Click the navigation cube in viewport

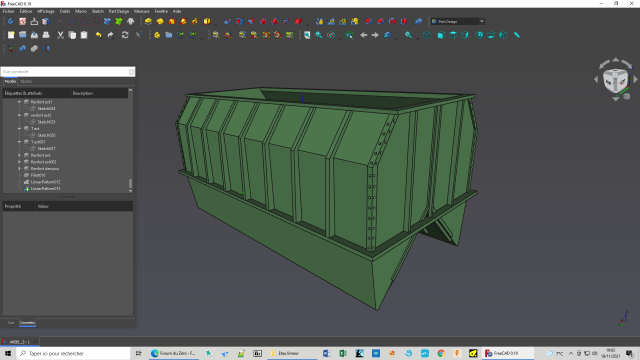pos(616,81)
